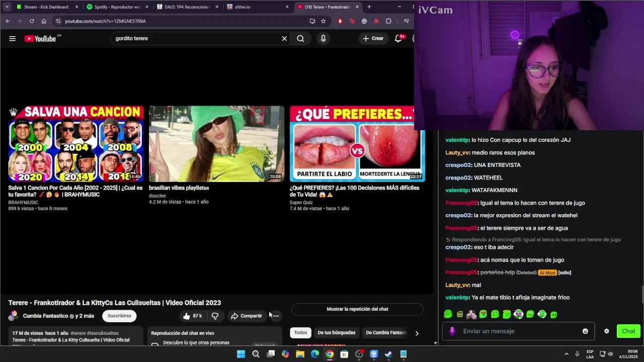Click the browser address bar URL
Screen dimensions: 644x362
(x=105, y=21)
